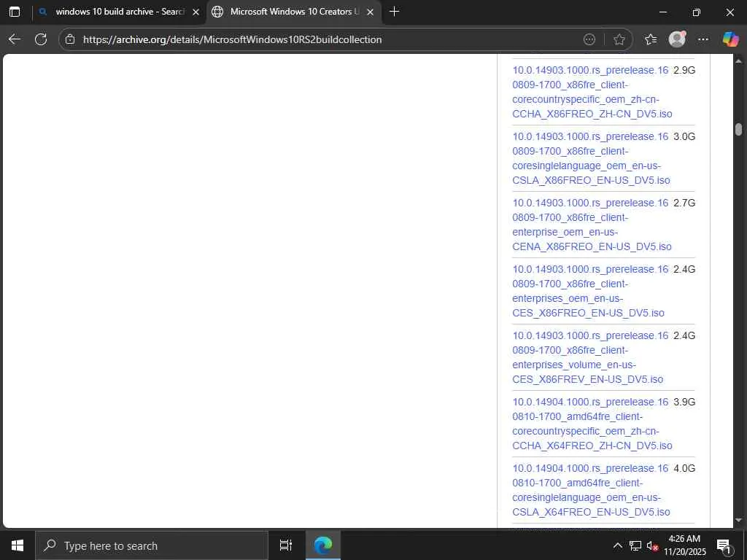Download 14903 x86 enterprises_volume ISO

[x=590, y=357]
